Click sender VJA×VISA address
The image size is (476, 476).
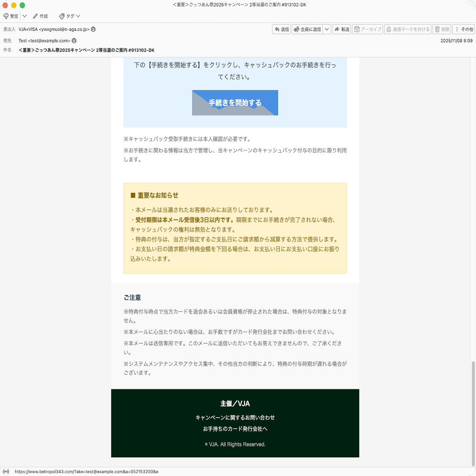54,29
